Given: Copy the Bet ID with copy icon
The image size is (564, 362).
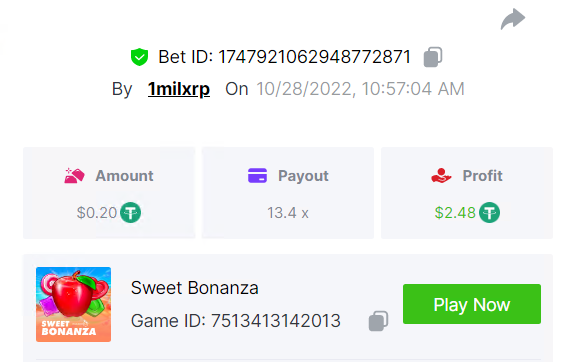Looking at the screenshot, I should pyautogui.click(x=433, y=57).
